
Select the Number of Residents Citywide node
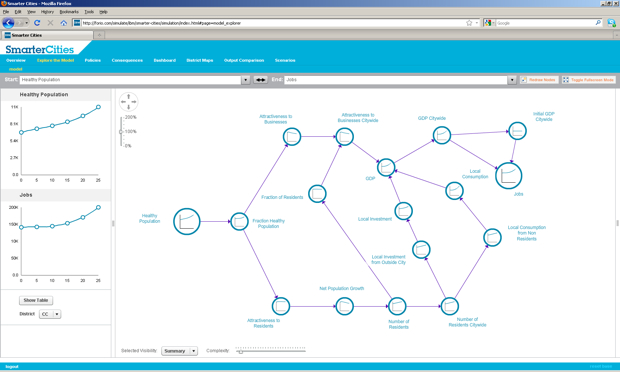[x=450, y=306]
